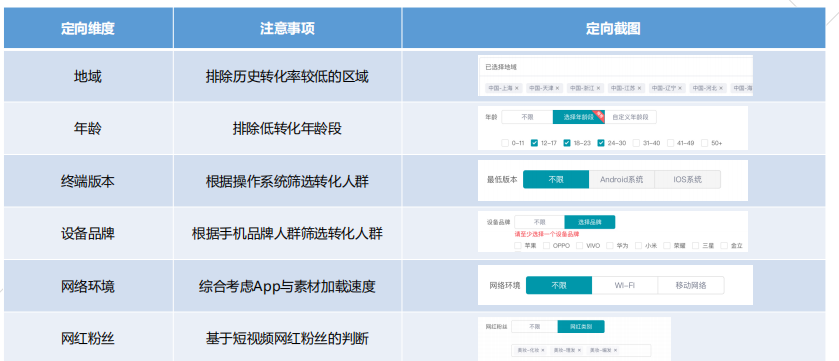
Task: Set influencer fans to 不限
Action: click(x=534, y=326)
